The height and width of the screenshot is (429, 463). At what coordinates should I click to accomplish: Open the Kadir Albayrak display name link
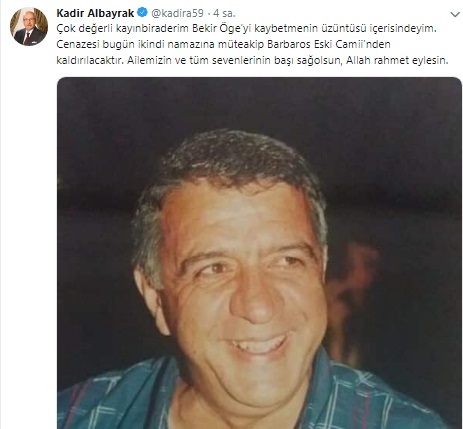click(x=95, y=13)
